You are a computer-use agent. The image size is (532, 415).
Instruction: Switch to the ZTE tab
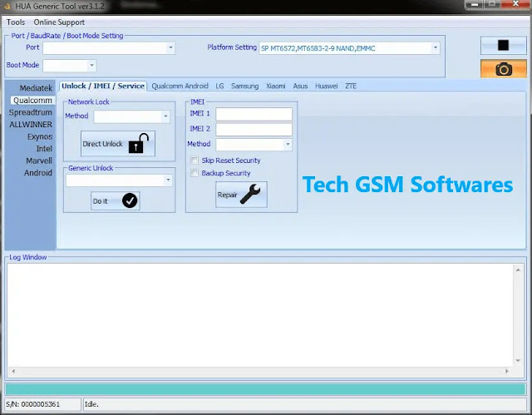click(351, 86)
